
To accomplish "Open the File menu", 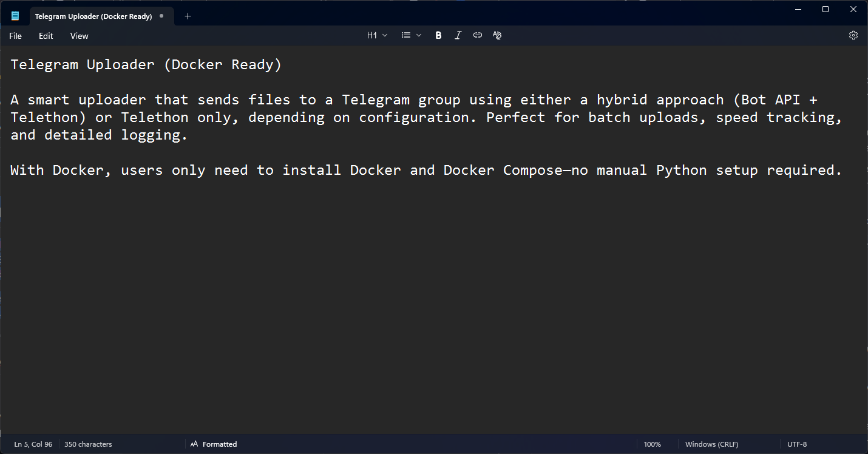I will pos(16,36).
